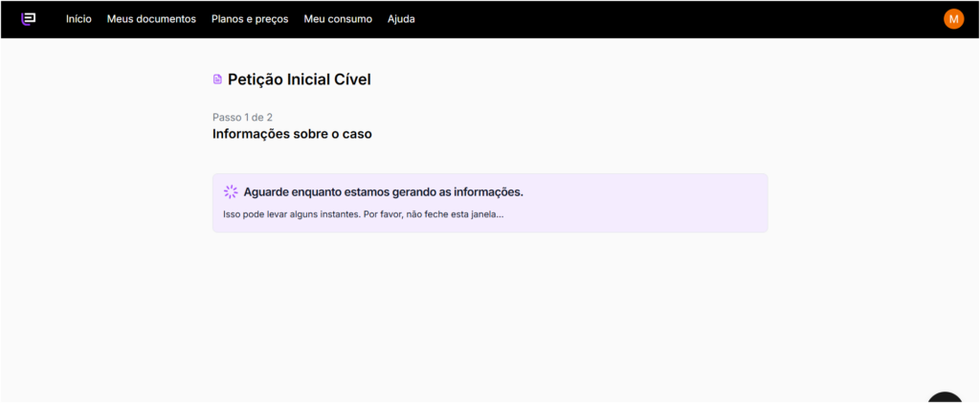Click the loading spinner icon
The height and width of the screenshot is (403, 980).
231,191
